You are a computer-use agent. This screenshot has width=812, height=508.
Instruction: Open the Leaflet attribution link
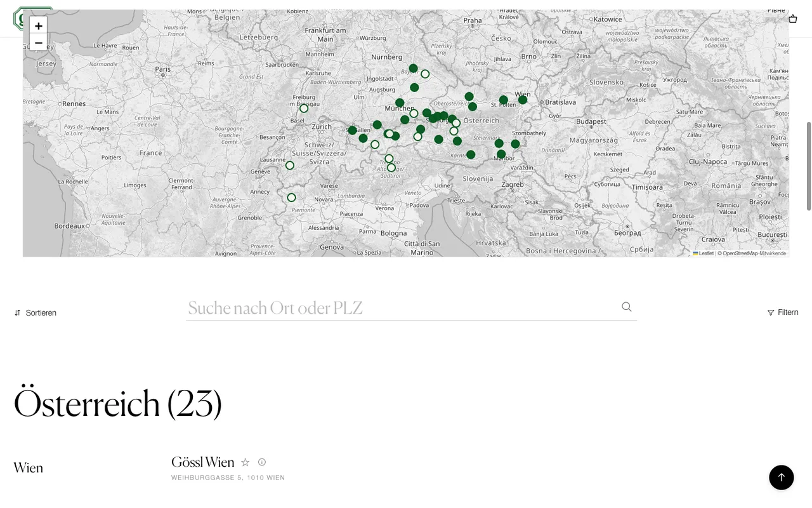[x=704, y=253]
